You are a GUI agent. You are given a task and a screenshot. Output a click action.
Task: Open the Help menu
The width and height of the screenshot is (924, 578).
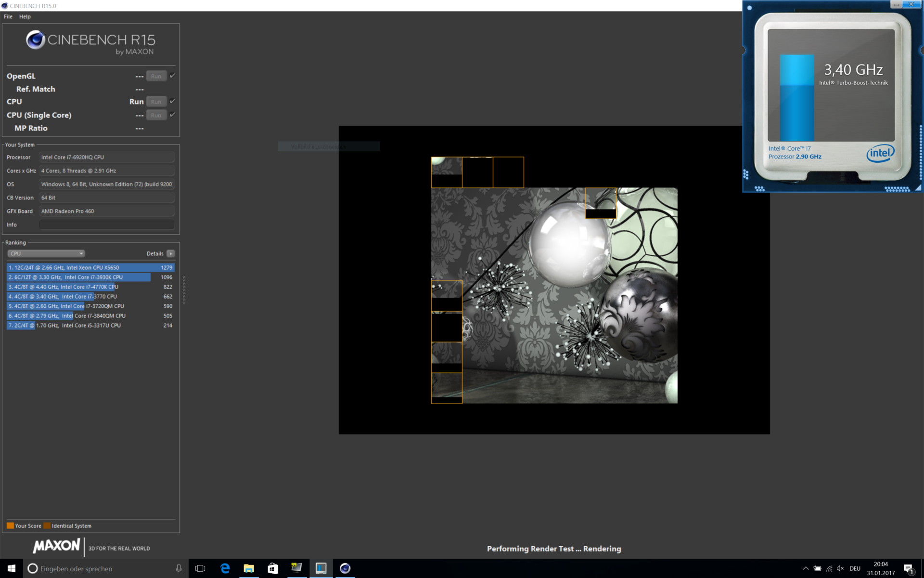point(25,16)
